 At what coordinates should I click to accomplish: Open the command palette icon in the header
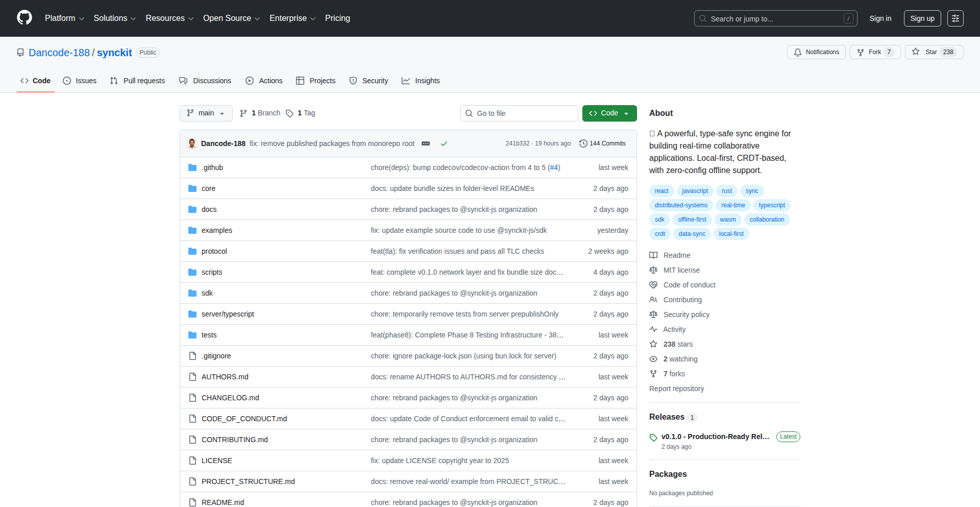(955, 18)
